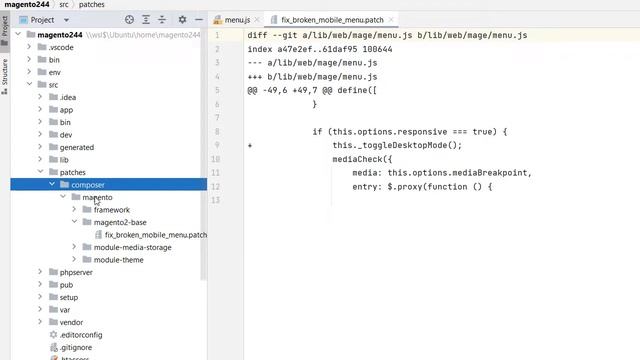The image size is (640, 360).
Task: Expand the dev folder
Action: pyautogui.click(x=40, y=134)
